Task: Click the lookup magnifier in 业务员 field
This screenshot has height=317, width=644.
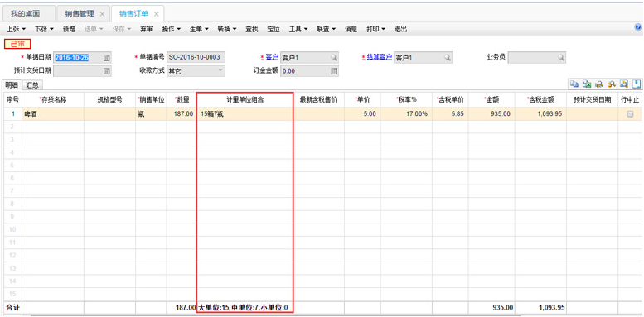Action: (561, 58)
